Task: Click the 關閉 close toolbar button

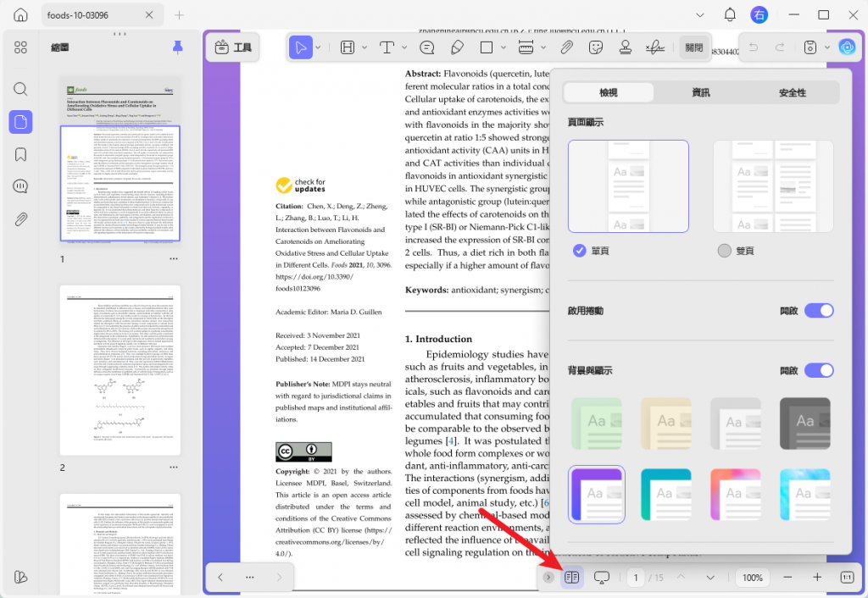Action: (x=694, y=47)
